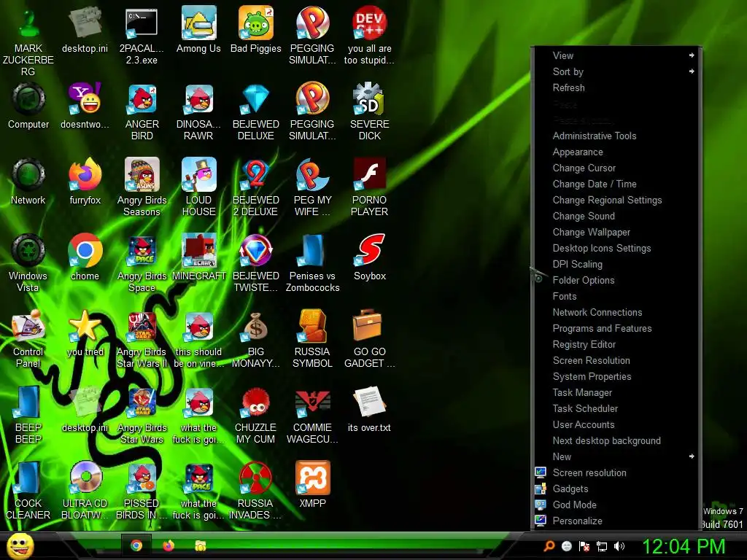Click the BEJEWED 2 DELUXE icon
The width and height of the screenshot is (747, 560).
[256, 187]
